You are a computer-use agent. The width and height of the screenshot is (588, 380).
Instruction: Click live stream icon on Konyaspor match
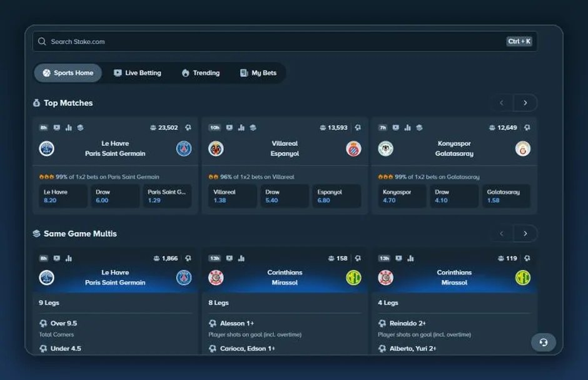395,128
